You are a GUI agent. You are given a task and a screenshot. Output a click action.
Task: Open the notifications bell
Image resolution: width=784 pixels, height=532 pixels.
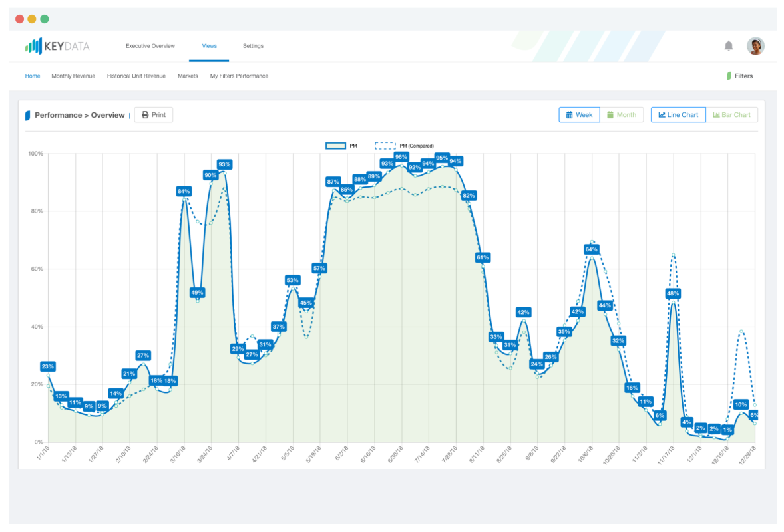pos(729,45)
